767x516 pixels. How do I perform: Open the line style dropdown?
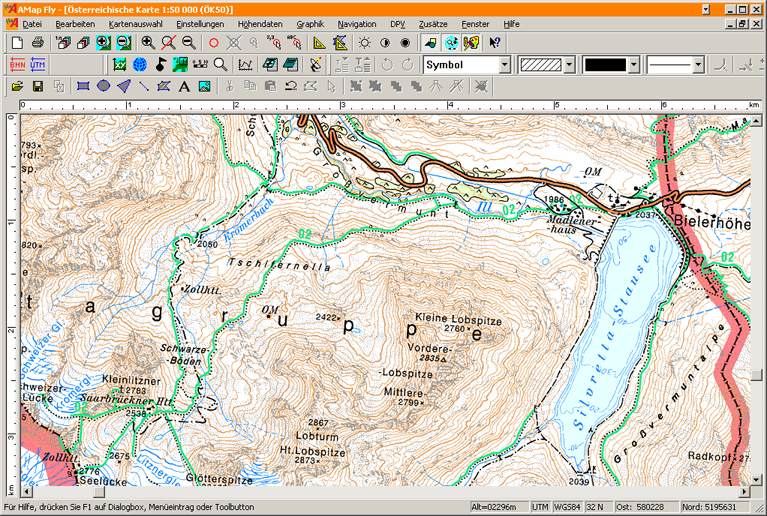699,65
